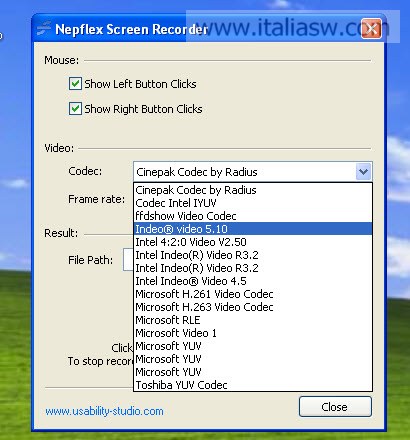Uncheck Show Left Button Clicks

pyautogui.click(x=75, y=84)
